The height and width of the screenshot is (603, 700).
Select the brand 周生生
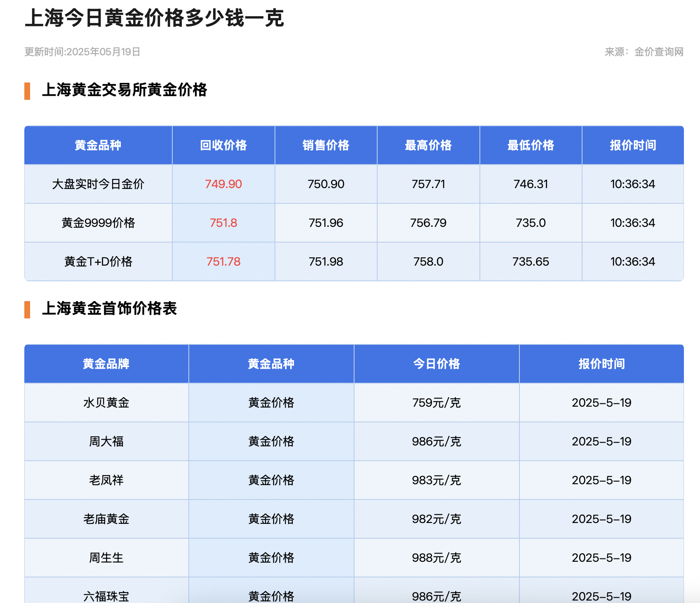pos(106,558)
